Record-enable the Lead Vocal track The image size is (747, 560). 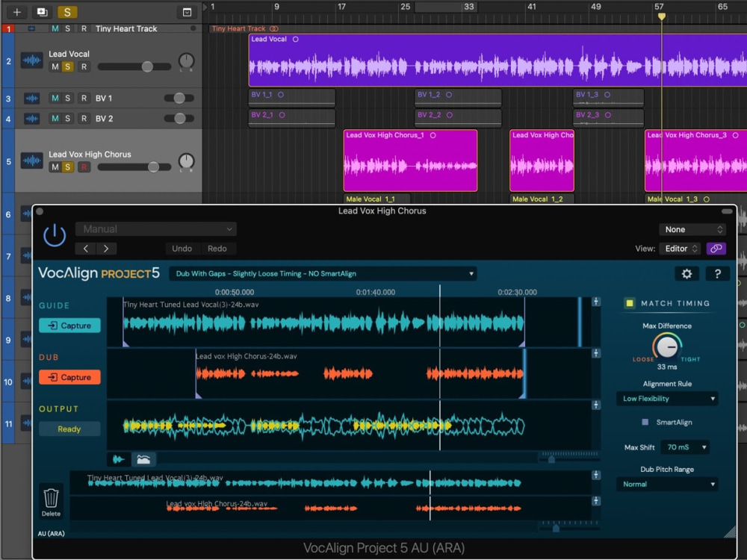pyautogui.click(x=84, y=66)
